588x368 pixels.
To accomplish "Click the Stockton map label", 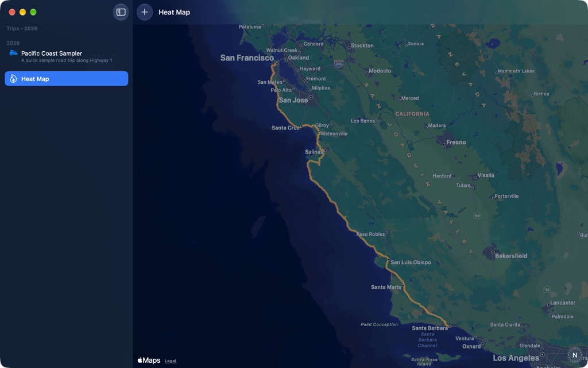I will point(362,45).
